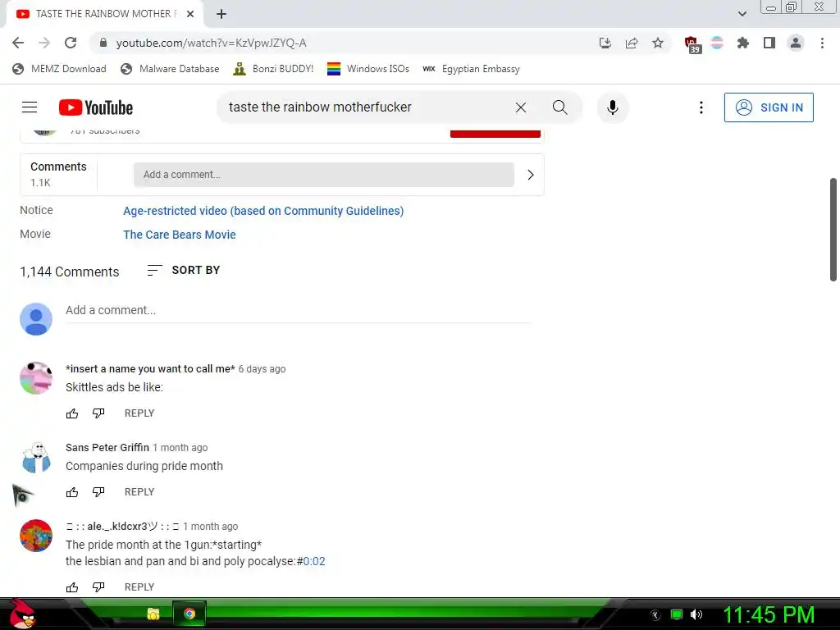This screenshot has width=840, height=630.
Task: Open the pink frog commenter avatar
Action: [36, 378]
